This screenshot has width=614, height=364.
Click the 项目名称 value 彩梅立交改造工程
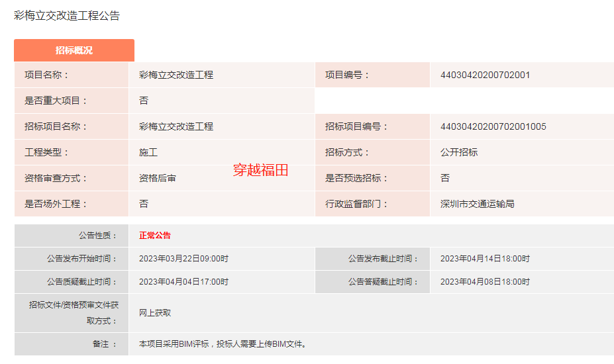(176, 75)
